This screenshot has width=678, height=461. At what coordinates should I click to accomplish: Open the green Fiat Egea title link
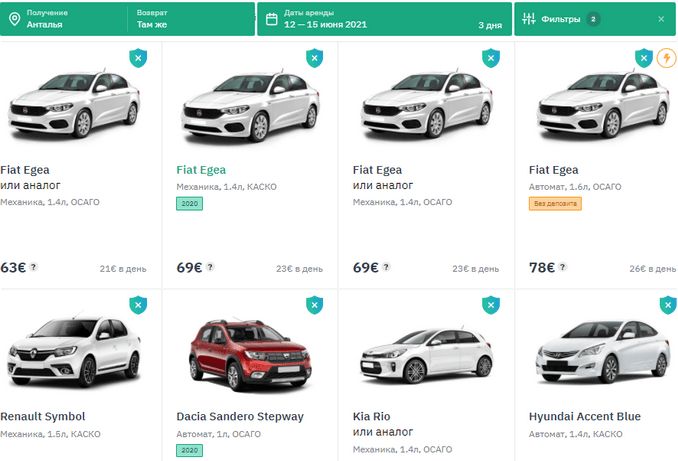click(201, 170)
